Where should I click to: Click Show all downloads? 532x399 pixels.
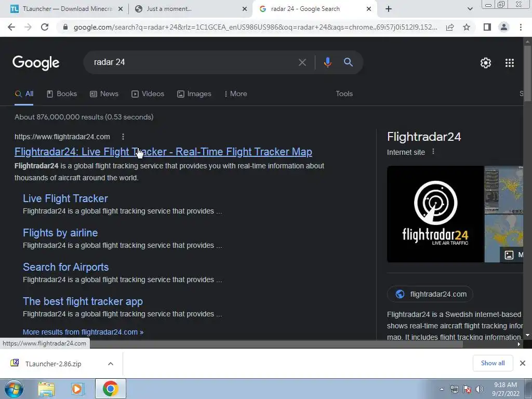coord(493,363)
